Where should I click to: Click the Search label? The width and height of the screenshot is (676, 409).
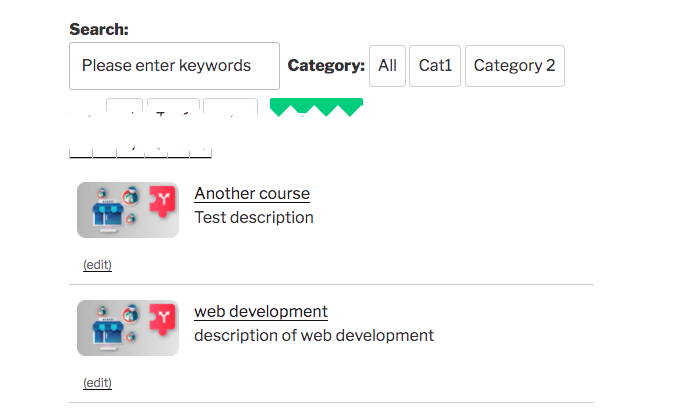pyautogui.click(x=99, y=29)
